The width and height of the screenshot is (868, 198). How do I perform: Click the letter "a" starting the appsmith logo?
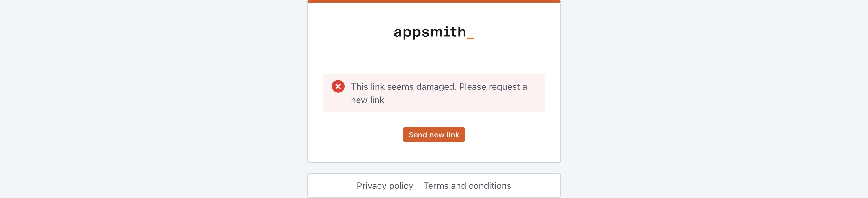click(398, 33)
